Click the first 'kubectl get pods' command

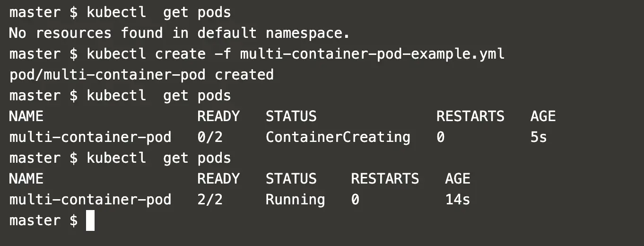(x=159, y=12)
